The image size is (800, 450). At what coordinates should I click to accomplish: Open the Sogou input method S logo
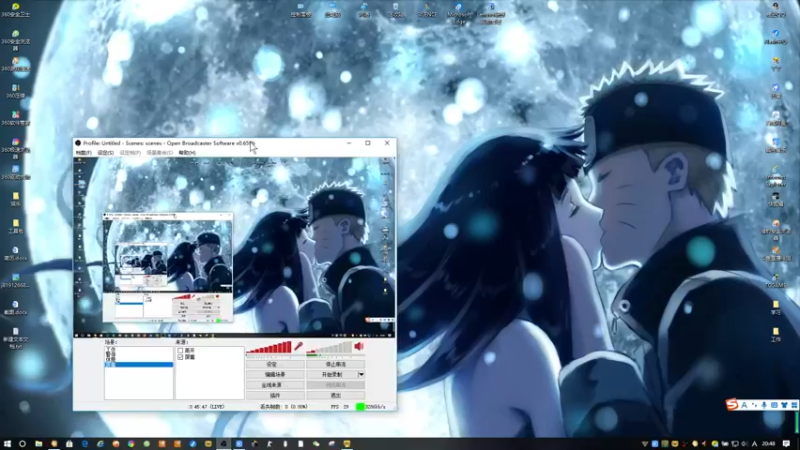coord(732,405)
